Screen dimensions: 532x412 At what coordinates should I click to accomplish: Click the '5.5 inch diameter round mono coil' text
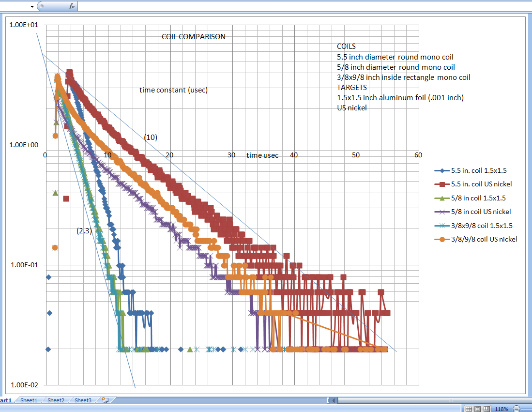[395, 57]
